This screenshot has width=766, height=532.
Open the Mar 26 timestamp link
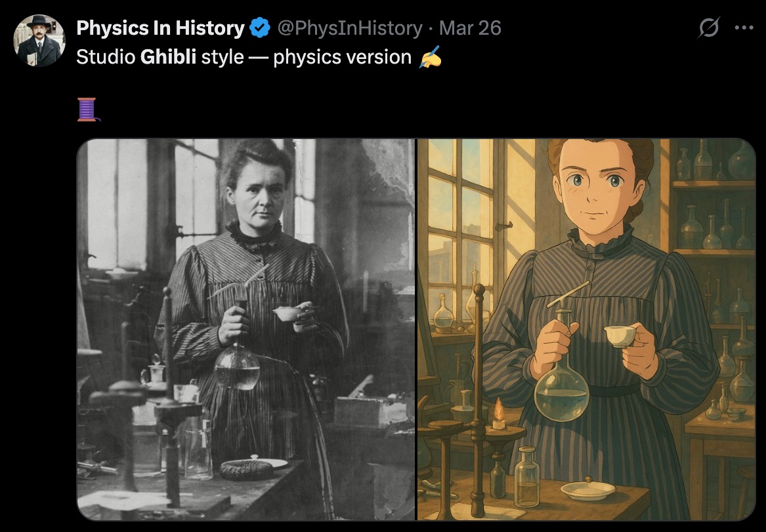click(x=470, y=28)
